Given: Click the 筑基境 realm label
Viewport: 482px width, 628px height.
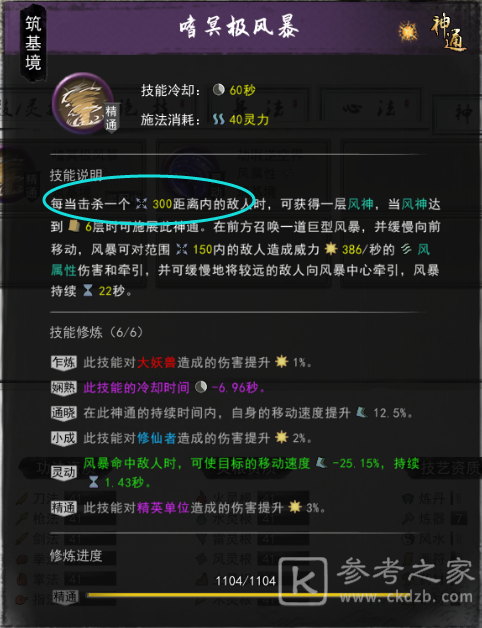Looking at the screenshot, I should pos(33,43).
